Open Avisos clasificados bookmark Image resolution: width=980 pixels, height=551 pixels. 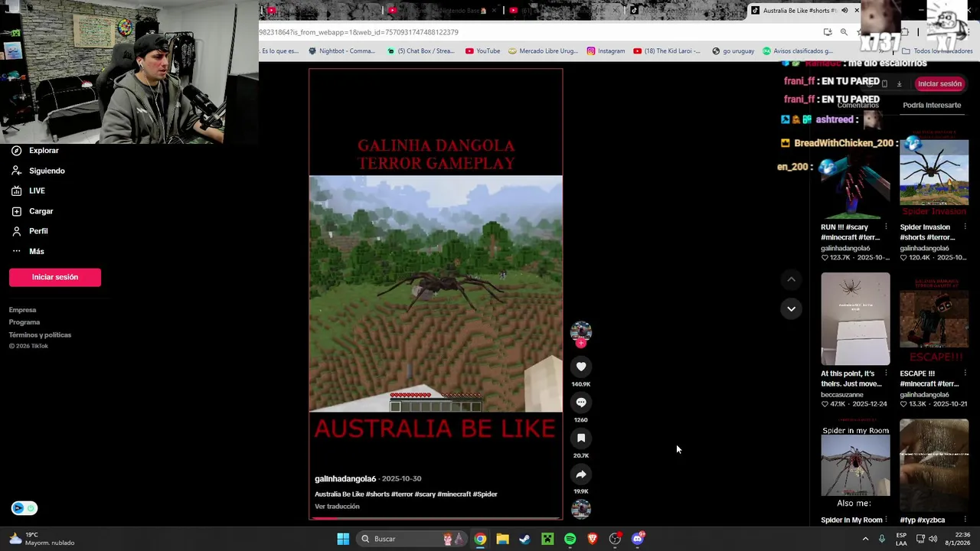797,51
